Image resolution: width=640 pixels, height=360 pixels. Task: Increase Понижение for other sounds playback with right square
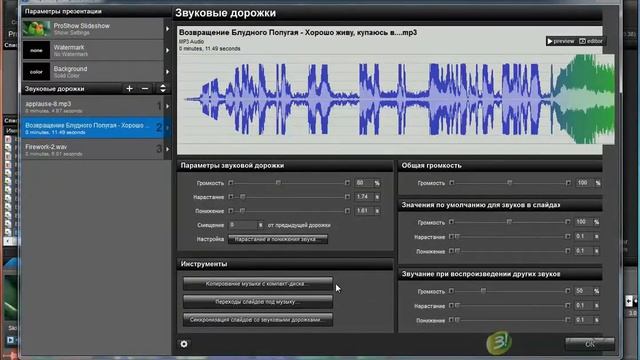click(x=568, y=320)
